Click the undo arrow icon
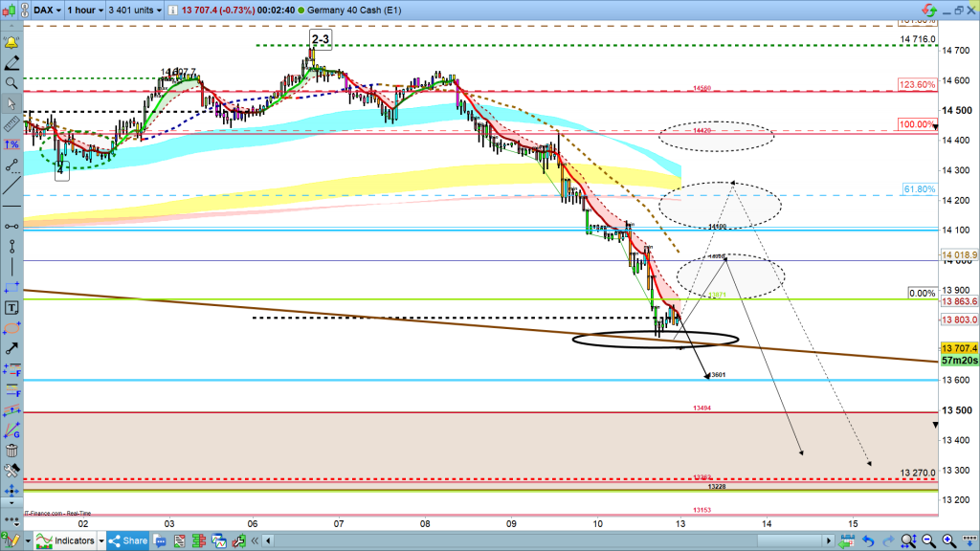This screenshot has width=980, height=551. (x=867, y=540)
